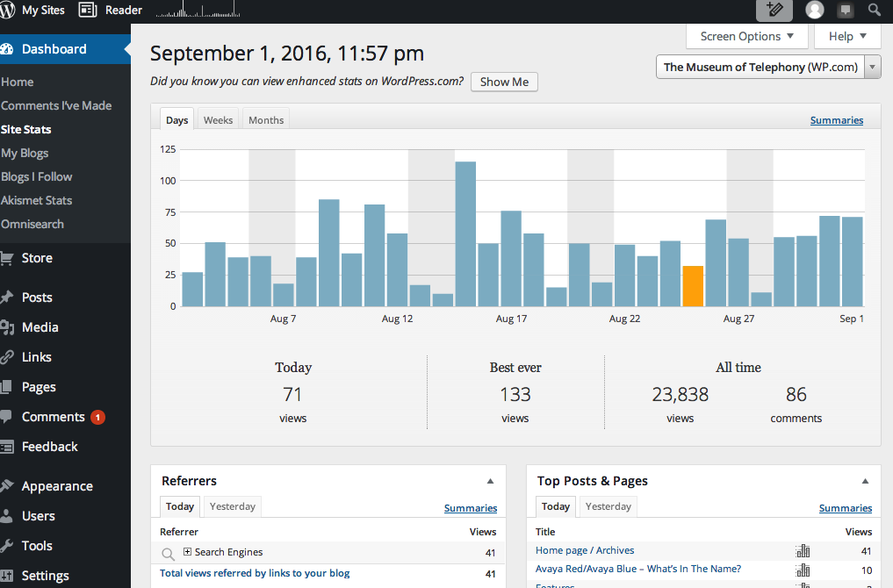The width and height of the screenshot is (893, 588).
Task: Click stats icon beside Avaya Red/Avaya Blue post
Action: click(803, 570)
